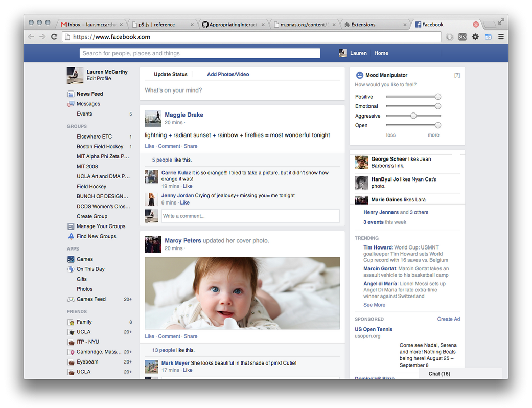Viewport: 532px width, 408px height.
Task: Expand the Chat (16) bar
Action: [440, 374]
